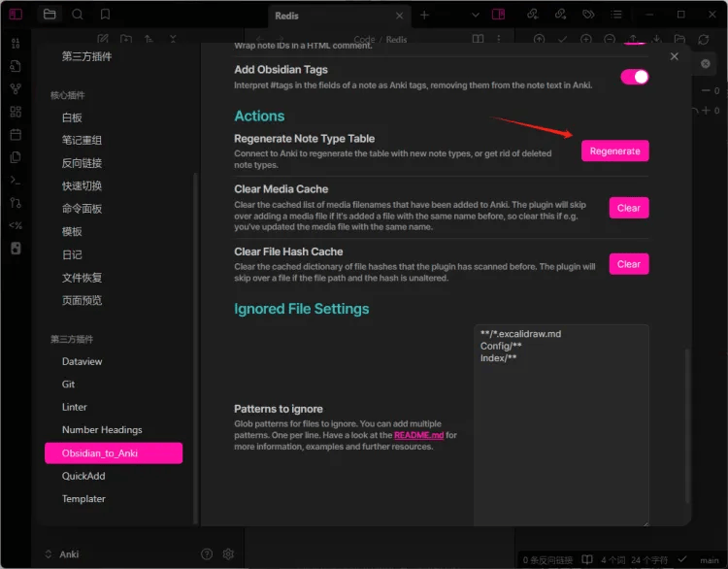728x569 pixels.
Task: Open the Linter plugin settings
Action: (114, 407)
